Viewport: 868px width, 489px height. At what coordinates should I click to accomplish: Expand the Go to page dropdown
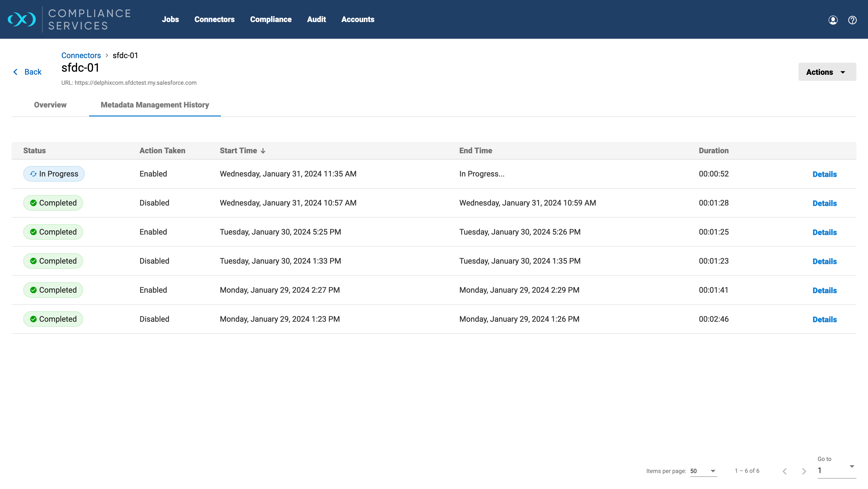click(x=837, y=470)
